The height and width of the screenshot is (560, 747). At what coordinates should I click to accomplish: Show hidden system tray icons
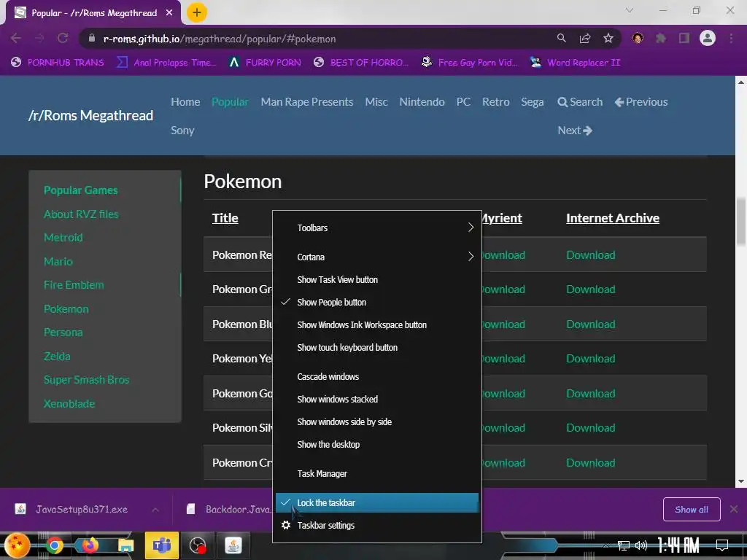point(605,545)
